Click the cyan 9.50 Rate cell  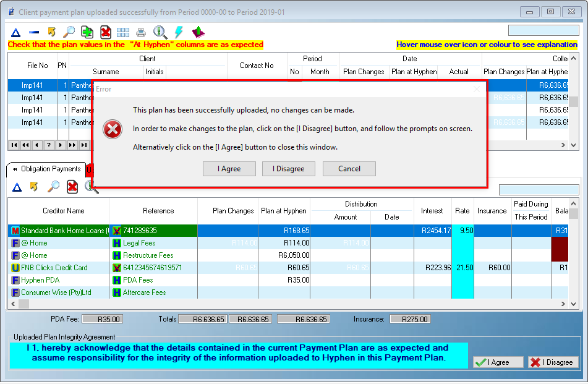pos(462,231)
